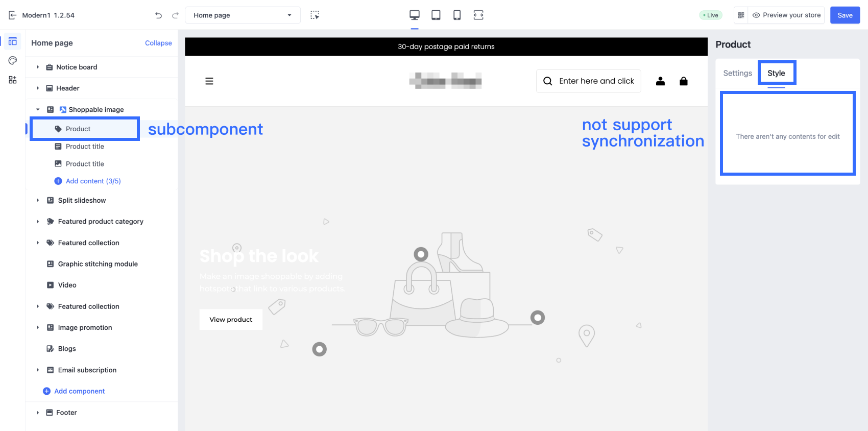Viewport: 868px width, 431px height.
Task: Switch to mobile phone preview mode
Action: tap(457, 15)
